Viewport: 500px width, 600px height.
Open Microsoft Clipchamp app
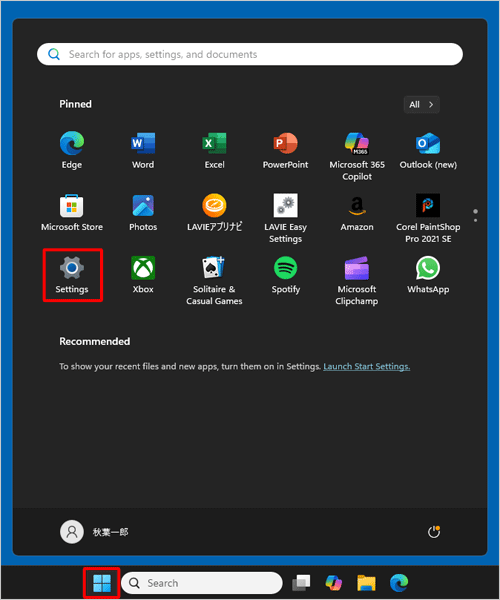357,281
